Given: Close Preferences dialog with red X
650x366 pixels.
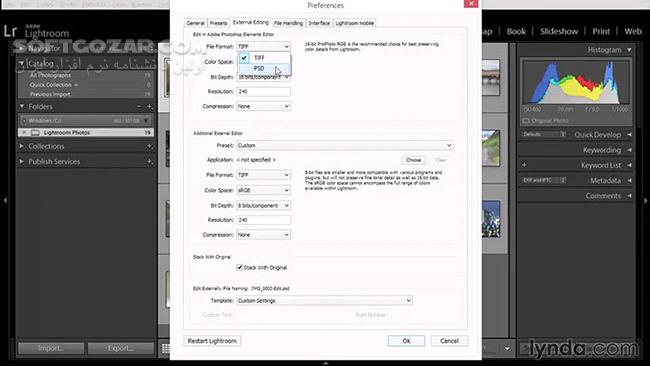Looking at the screenshot, I should pos(471,4).
